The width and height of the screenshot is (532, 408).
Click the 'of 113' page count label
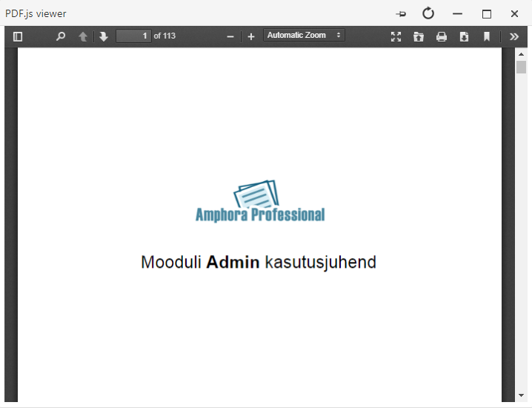coord(164,36)
